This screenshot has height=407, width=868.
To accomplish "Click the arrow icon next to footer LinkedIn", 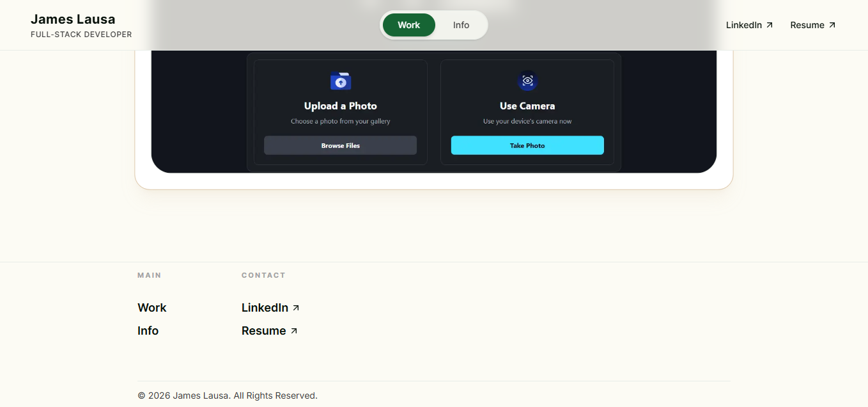I will 296,308.
